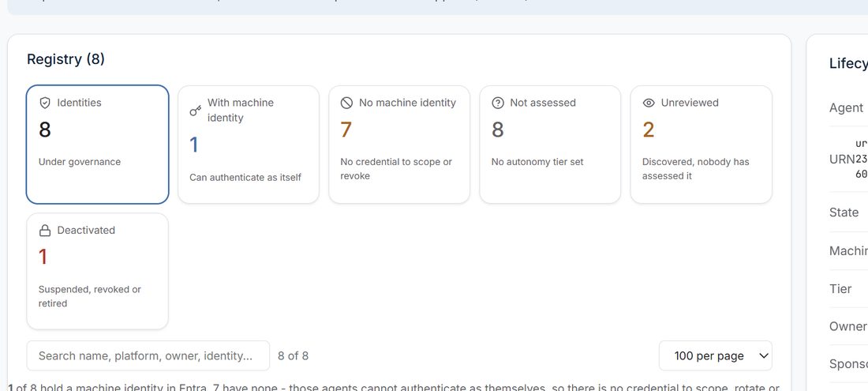Filter registry by Deactivated card
Image resolution: width=868 pixels, height=391 pixels.
click(x=97, y=272)
